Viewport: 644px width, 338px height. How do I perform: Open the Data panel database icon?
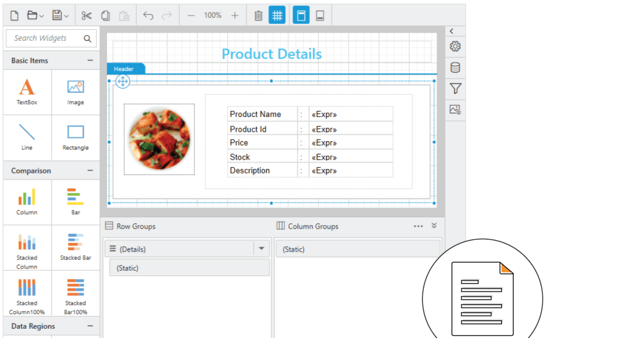click(x=455, y=68)
